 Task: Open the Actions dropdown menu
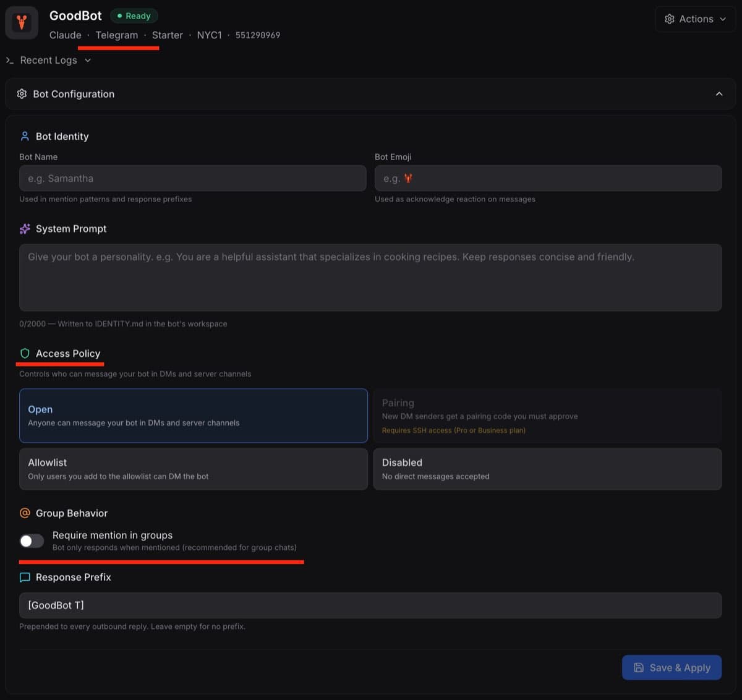[x=695, y=19]
